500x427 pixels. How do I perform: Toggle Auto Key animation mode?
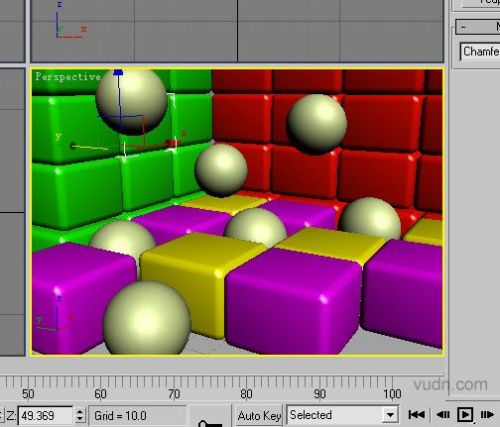click(x=259, y=416)
